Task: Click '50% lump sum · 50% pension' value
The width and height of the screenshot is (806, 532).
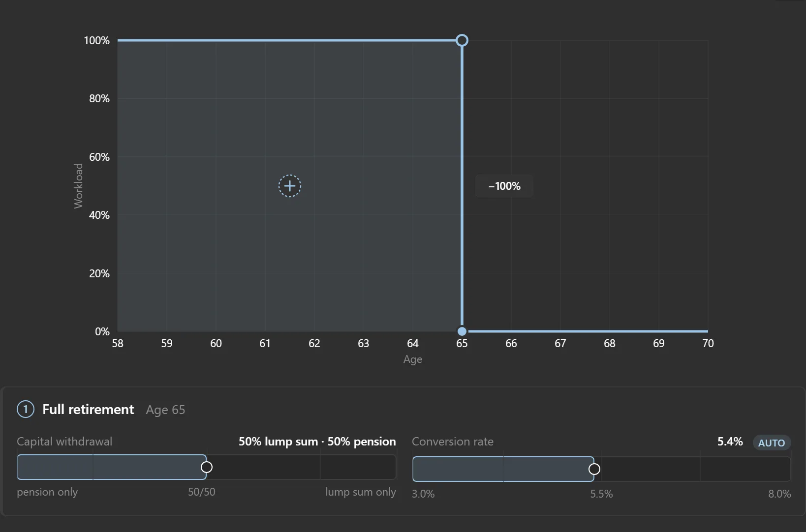Action: point(317,442)
